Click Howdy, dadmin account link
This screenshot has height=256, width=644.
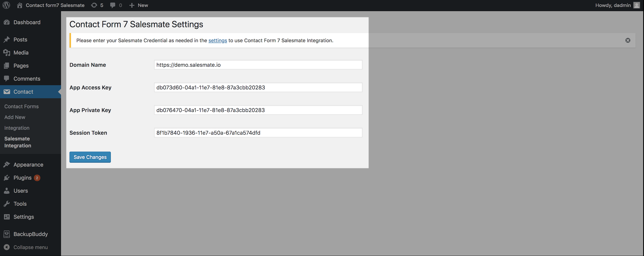[x=613, y=5]
